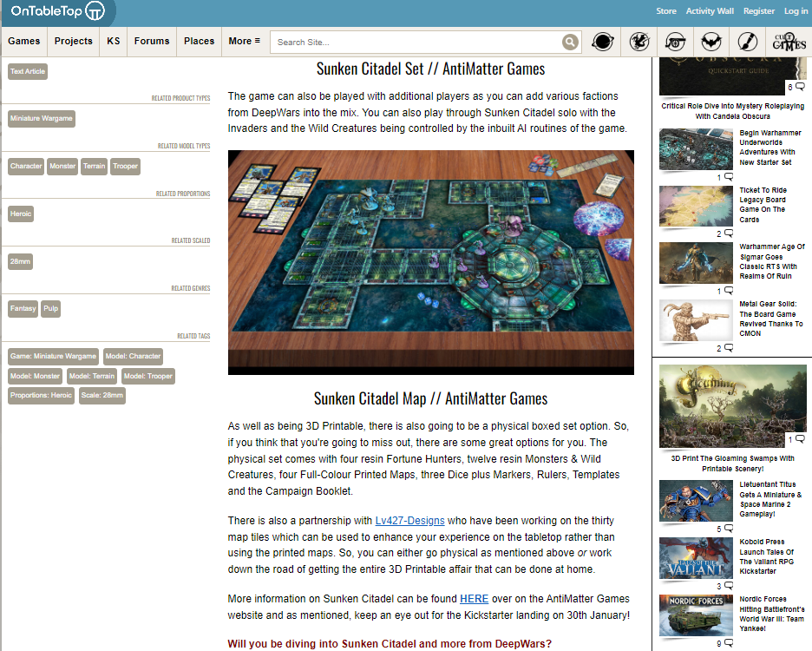Click the 'Scale: 28mm' tag
This screenshot has height=651, width=812.
[102, 396]
